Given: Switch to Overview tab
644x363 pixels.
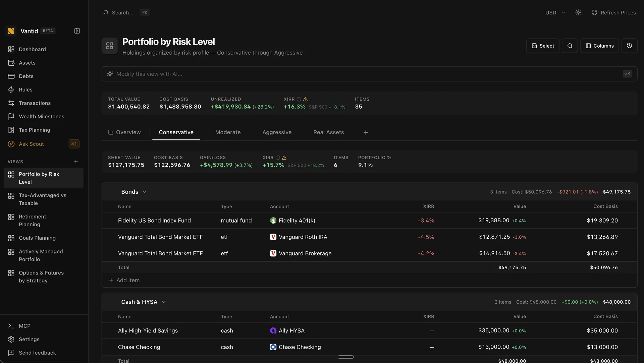Looking at the screenshot, I should pyautogui.click(x=124, y=132).
